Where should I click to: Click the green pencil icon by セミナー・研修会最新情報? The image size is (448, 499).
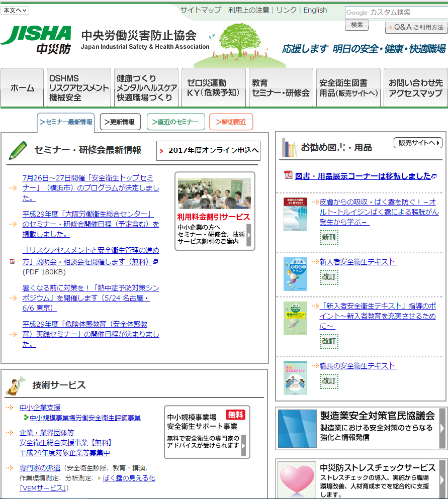(x=18, y=150)
